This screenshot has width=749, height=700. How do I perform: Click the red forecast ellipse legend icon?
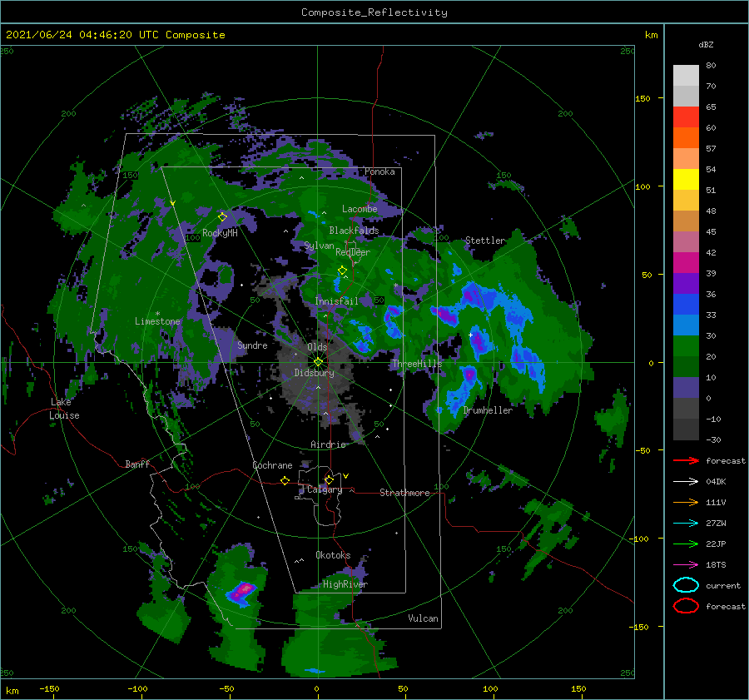coord(686,606)
